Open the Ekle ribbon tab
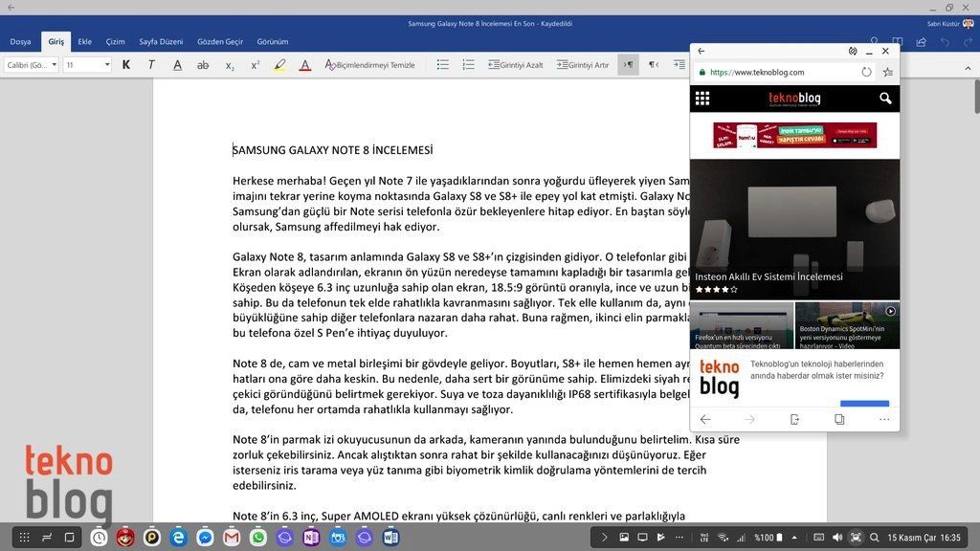This screenshot has height=551, width=980. [85, 42]
